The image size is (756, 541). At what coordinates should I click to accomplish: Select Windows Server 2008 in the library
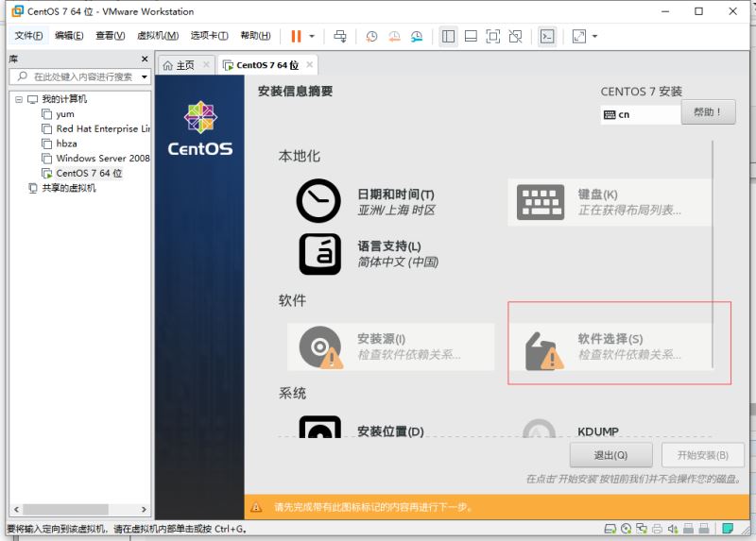coord(102,158)
